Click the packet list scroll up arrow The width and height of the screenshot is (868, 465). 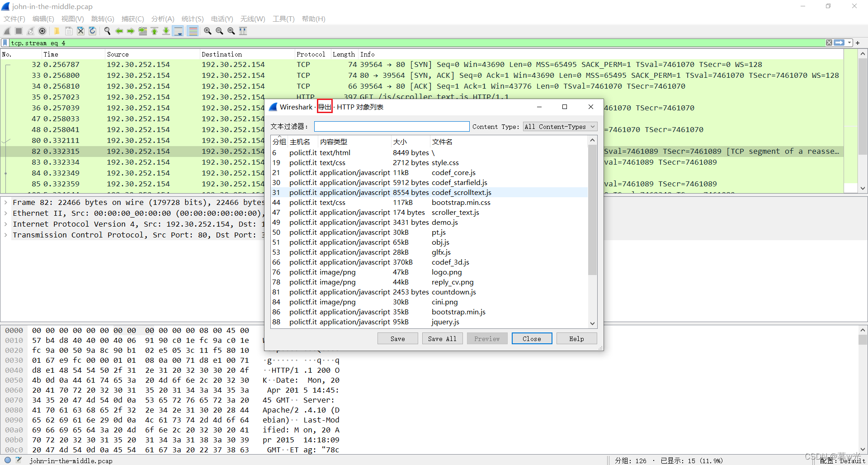click(x=863, y=53)
